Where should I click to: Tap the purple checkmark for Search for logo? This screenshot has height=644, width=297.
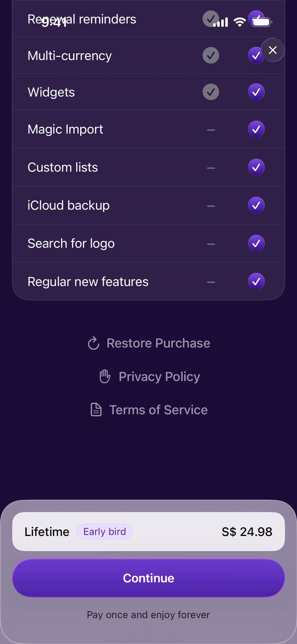256,243
